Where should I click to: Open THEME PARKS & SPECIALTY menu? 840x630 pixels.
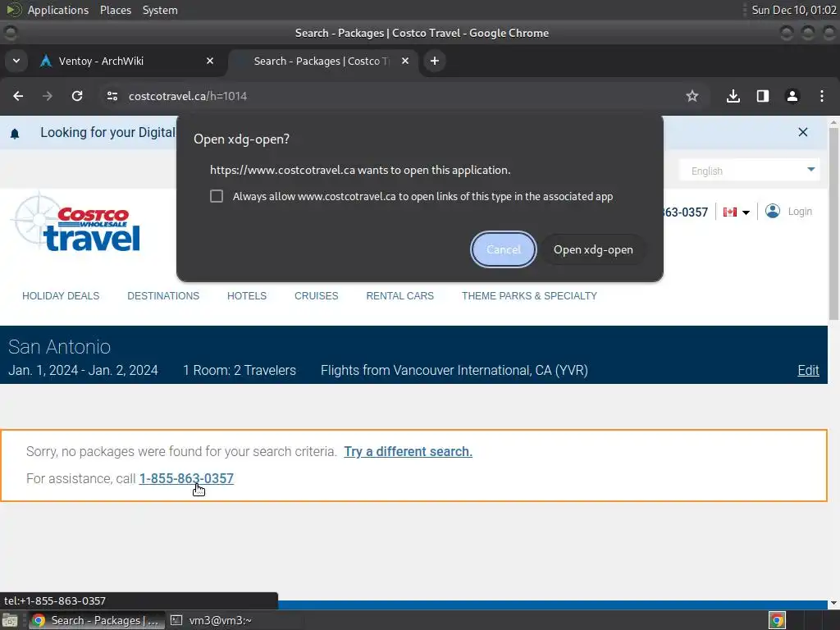tap(529, 295)
